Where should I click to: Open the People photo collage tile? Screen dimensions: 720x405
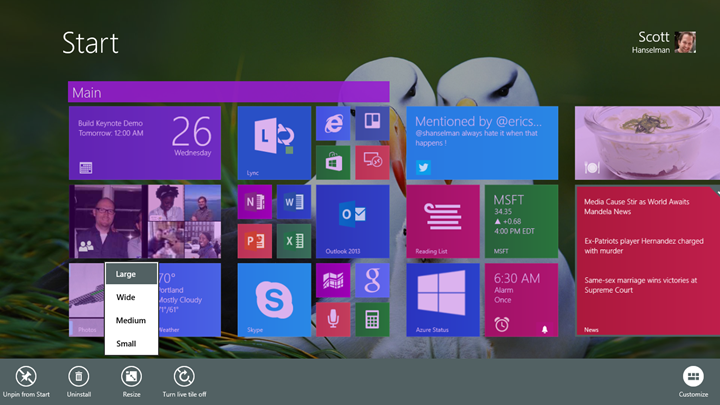145,221
